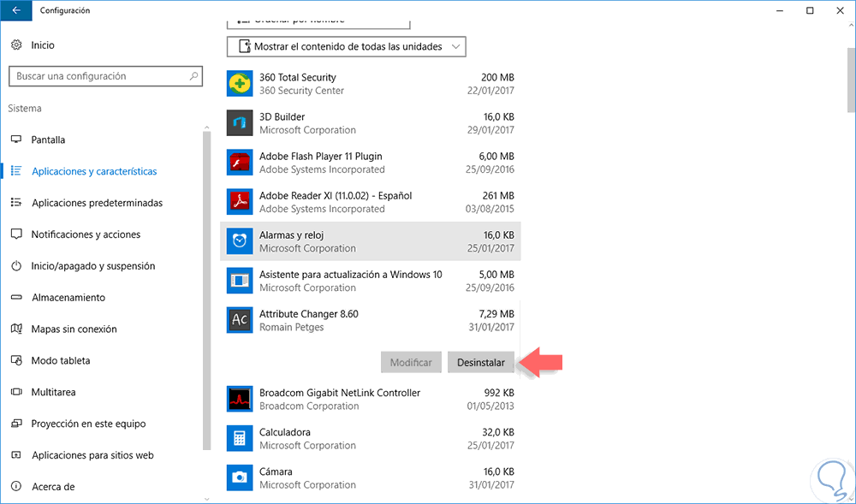Screen dimensions: 856x504
Task: Click the 3D Builder app icon
Action: [x=240, y=123]
